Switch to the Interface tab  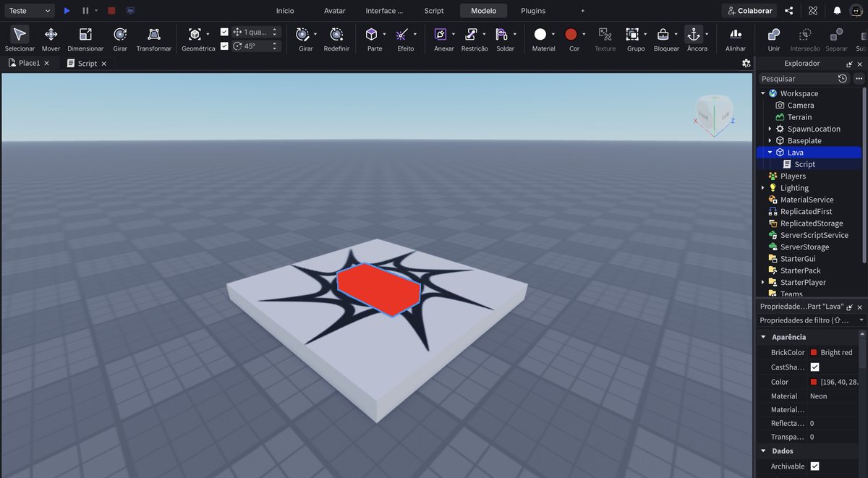coord(384,11)
